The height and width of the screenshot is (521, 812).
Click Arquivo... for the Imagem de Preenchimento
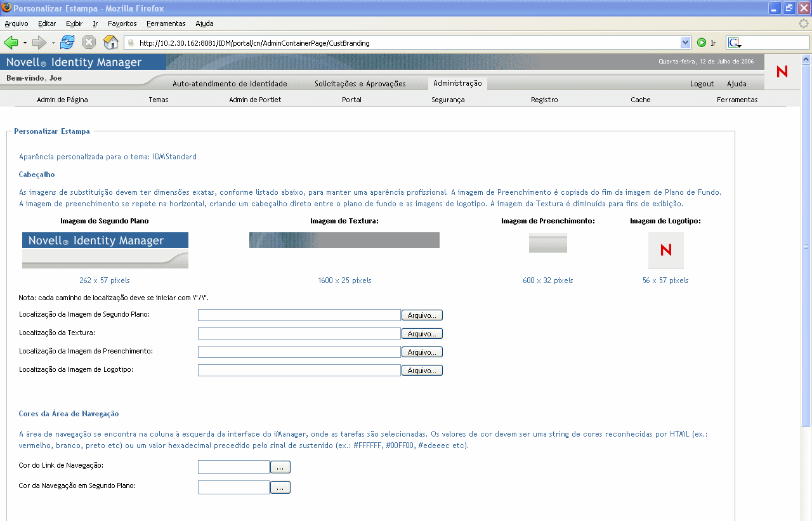(x=422, y=352)
